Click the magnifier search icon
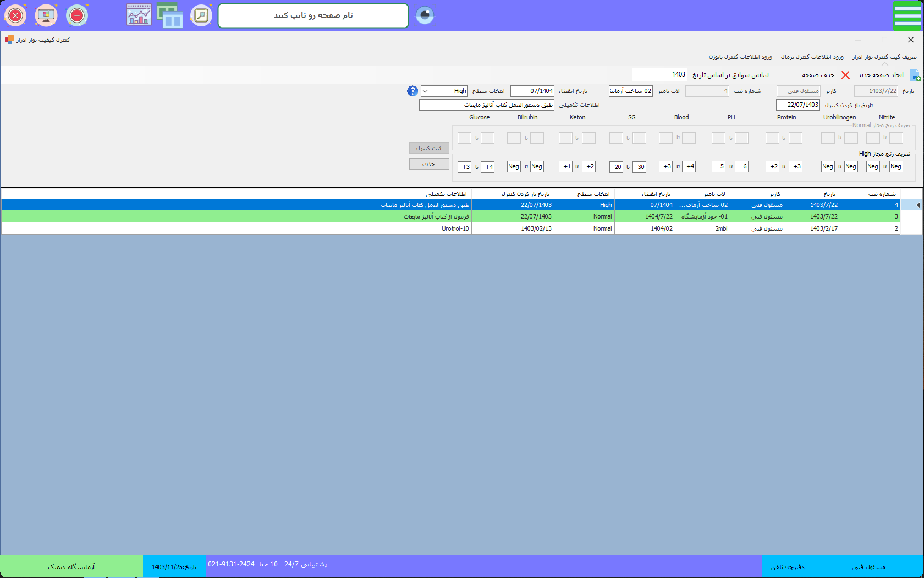The width and height of the screenshot is (924, 578). click(x=201, y=15)
